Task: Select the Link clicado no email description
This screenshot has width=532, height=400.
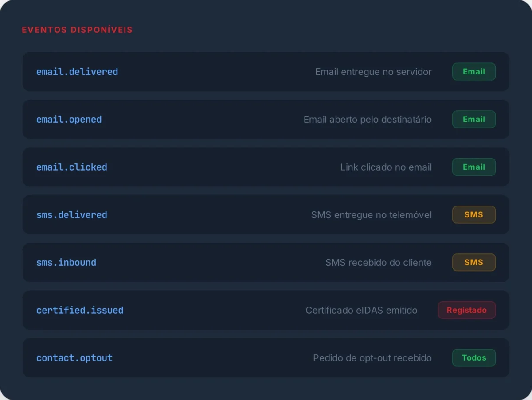Action: coord(386,167)
